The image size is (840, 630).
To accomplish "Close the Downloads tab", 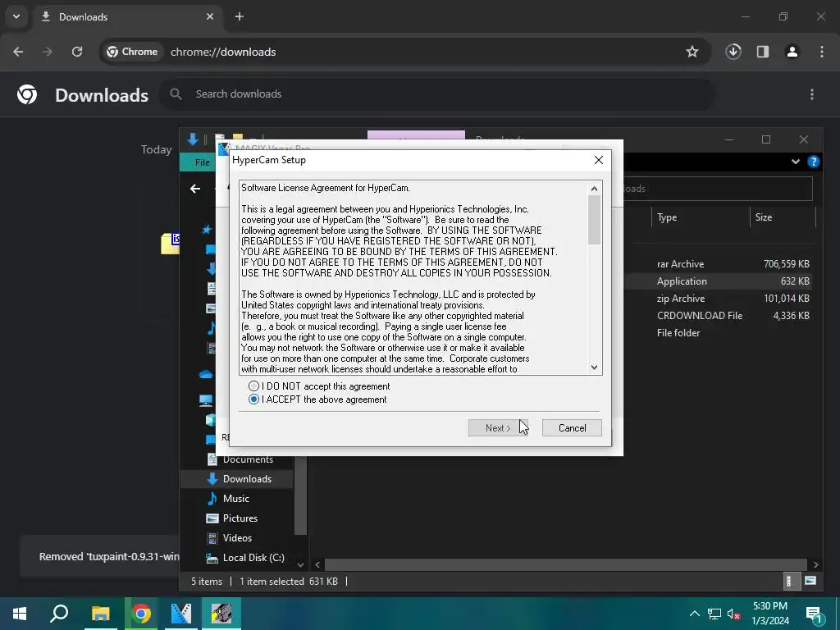I will click(210, 16).
